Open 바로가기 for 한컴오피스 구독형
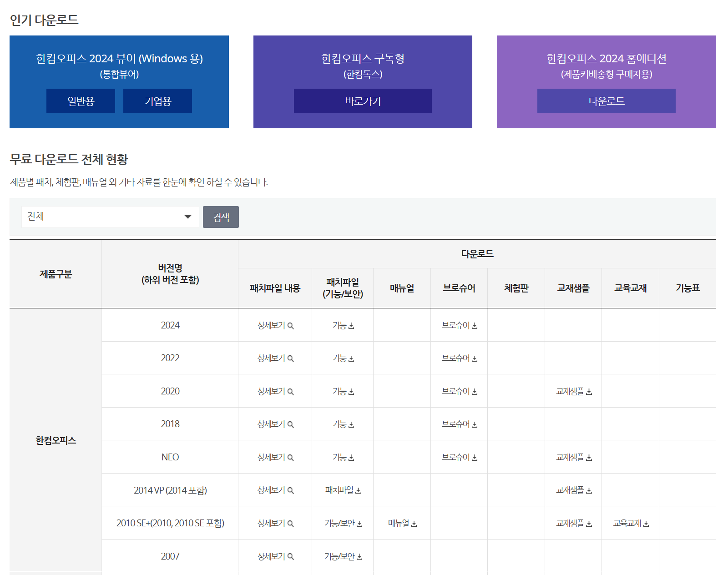The image size is (728, 575). (363, 101)
